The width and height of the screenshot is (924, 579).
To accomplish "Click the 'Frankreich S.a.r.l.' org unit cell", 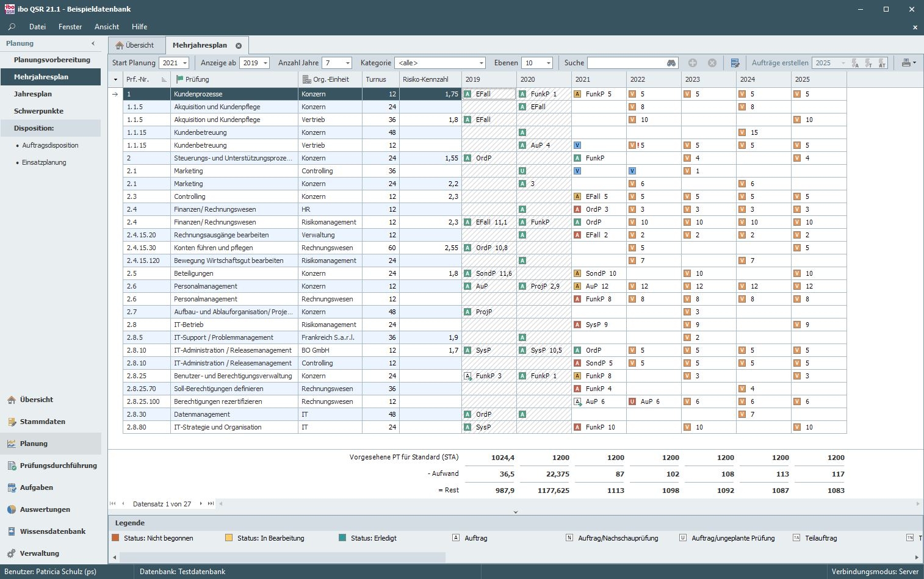I will tap(330, 337).
